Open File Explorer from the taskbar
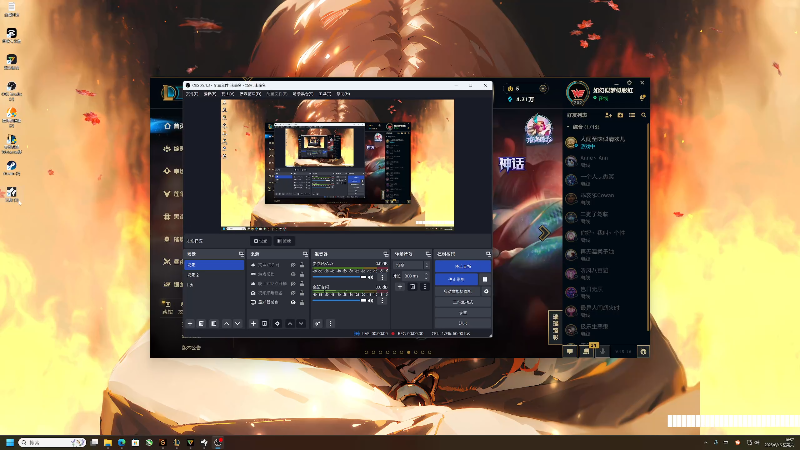This screenshot has width=800, height=450. point(108,442)
